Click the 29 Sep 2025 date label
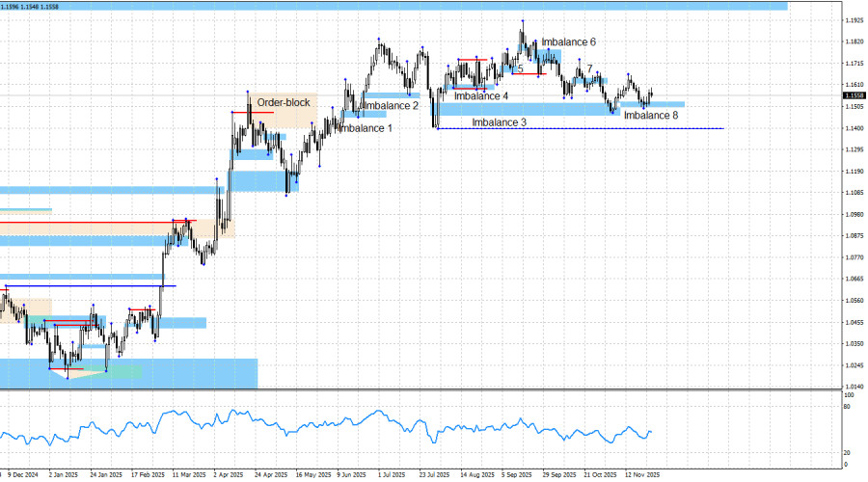Image resolution: width=868 pixels, height=482 pixels. 559,475
